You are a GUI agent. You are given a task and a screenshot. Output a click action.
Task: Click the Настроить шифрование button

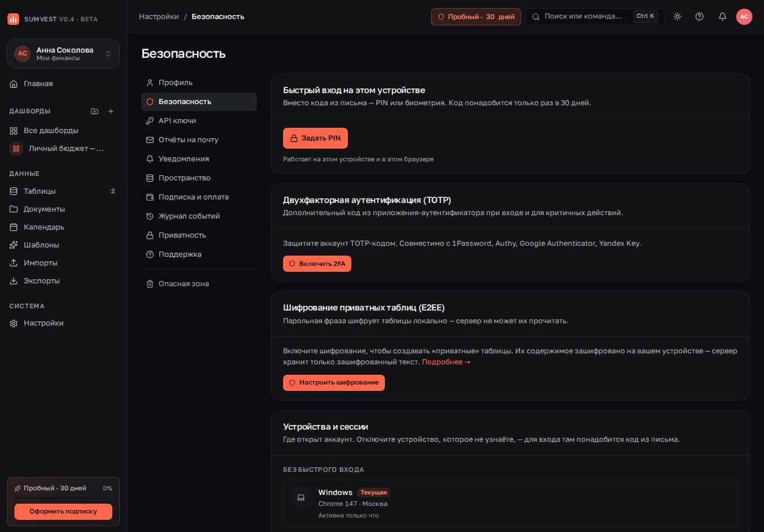click(x=334, y=383)
